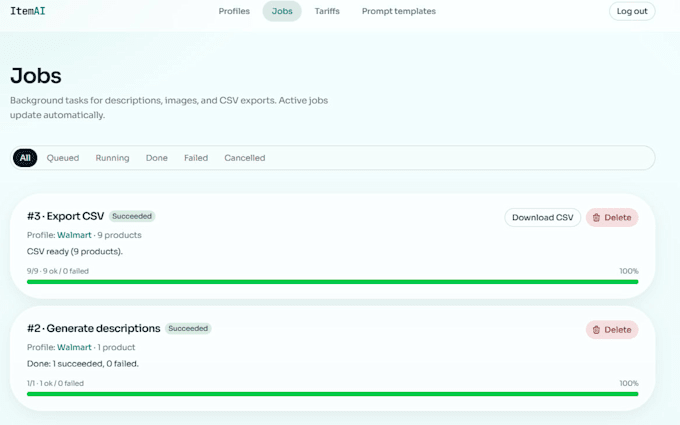The width and height of the screenshot is (680, 425).
Task: Show Failed jobs only
Action: (x=196, y=158)
